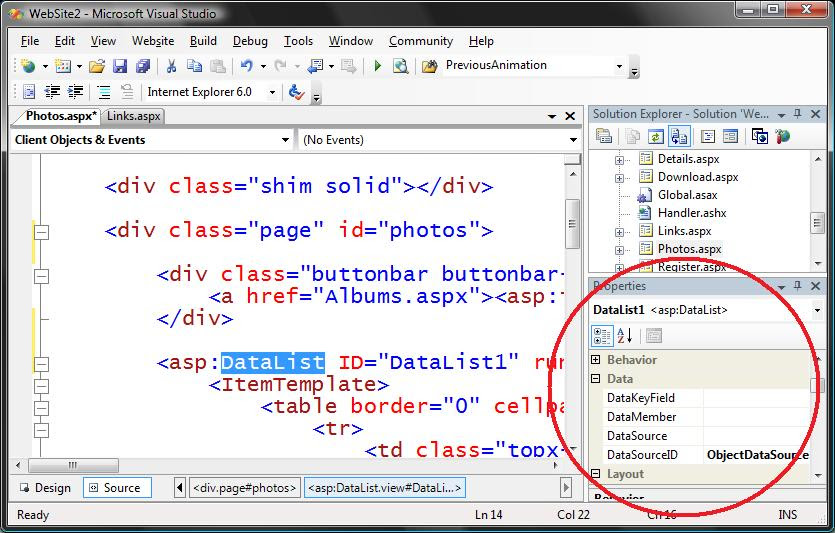Refresh the Solution Explorer tree

pos(656,136)
